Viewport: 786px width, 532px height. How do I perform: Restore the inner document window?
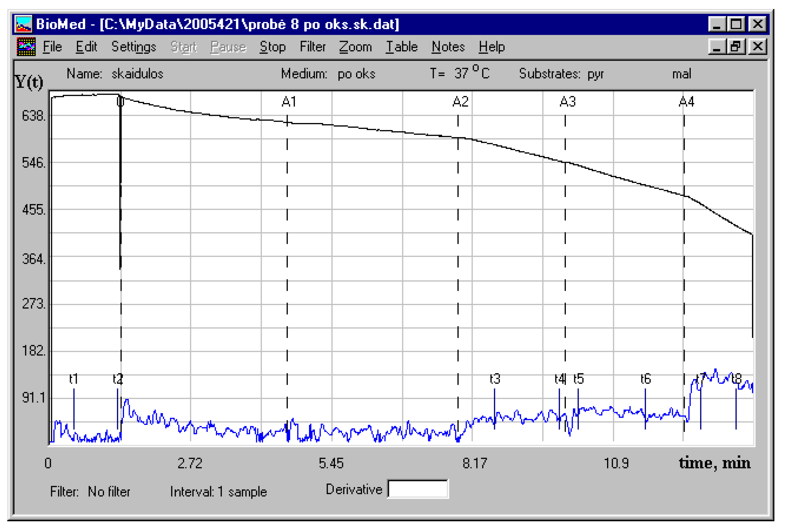(736, 46)
